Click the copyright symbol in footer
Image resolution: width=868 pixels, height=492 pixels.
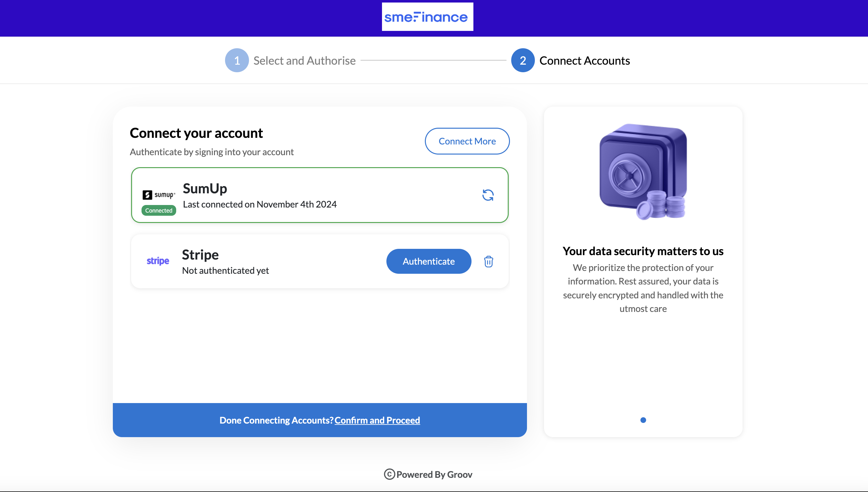(x=389, y=474)
